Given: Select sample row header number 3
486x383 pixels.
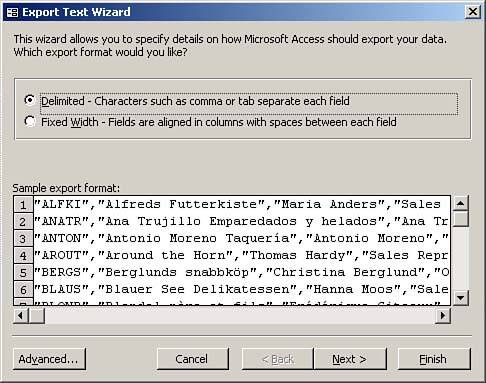Looking at the screenshot, I should [23, 238].
